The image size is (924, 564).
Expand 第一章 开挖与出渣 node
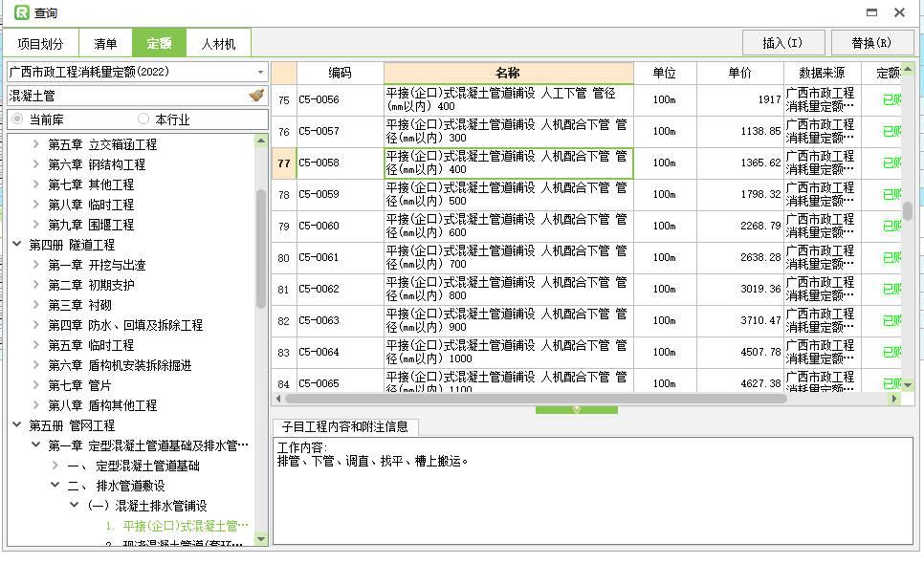[36, 265]
